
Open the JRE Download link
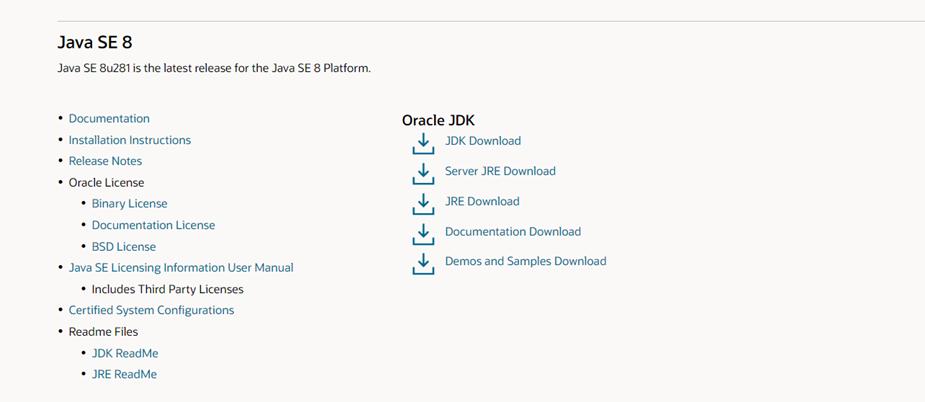tap(482, 201)
